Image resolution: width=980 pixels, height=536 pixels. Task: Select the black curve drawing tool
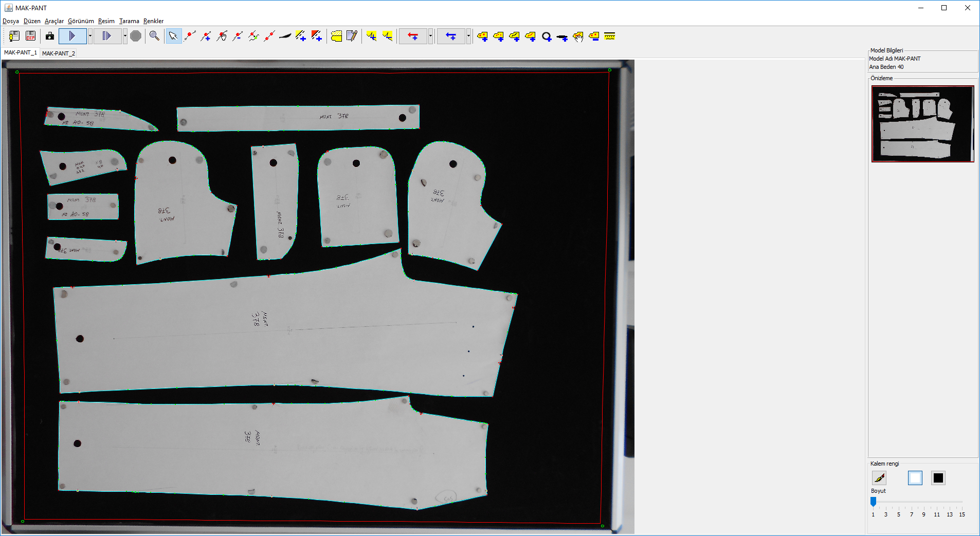(285, 36)
